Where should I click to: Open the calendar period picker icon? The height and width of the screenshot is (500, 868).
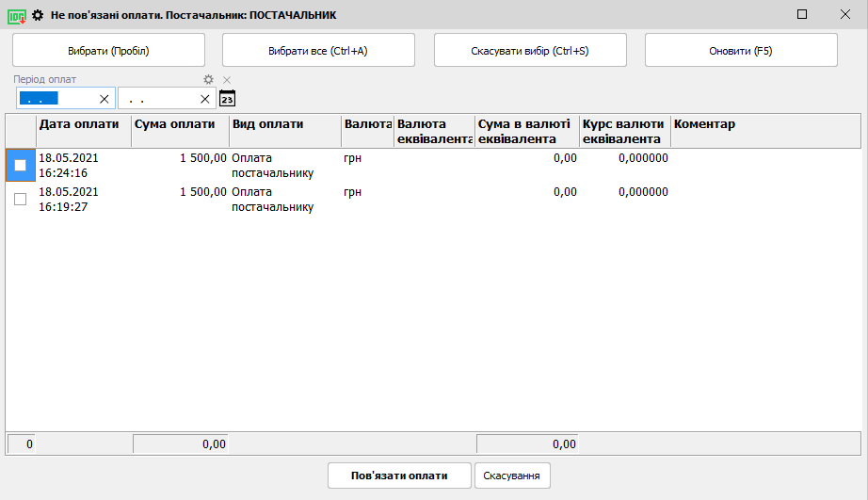click(228, 98)
